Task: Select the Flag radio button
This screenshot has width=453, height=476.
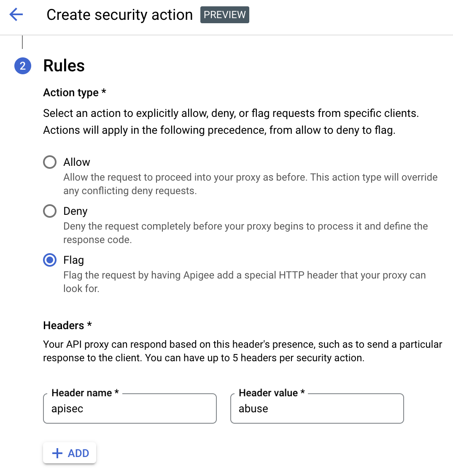Action: click(x=49, y=260)
